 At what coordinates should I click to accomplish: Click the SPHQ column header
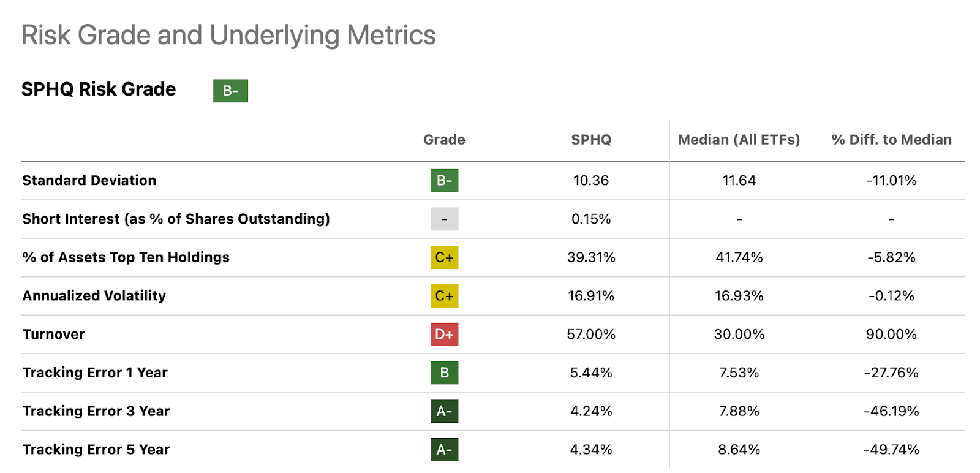click(x=591, y=140)
